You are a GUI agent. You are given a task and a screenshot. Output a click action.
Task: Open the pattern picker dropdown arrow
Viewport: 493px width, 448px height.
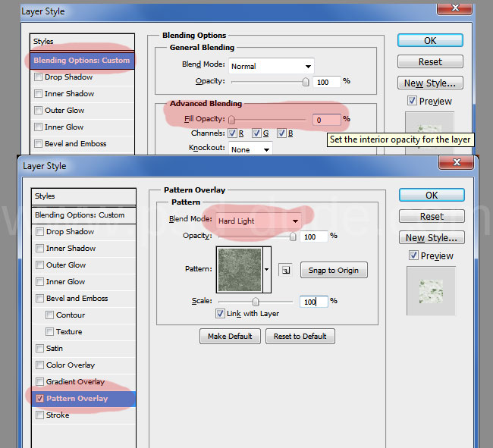[x=267, y=270]
